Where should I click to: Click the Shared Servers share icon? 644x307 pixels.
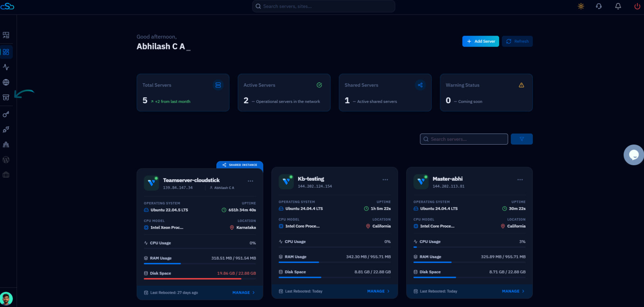[x=420, y=85]
